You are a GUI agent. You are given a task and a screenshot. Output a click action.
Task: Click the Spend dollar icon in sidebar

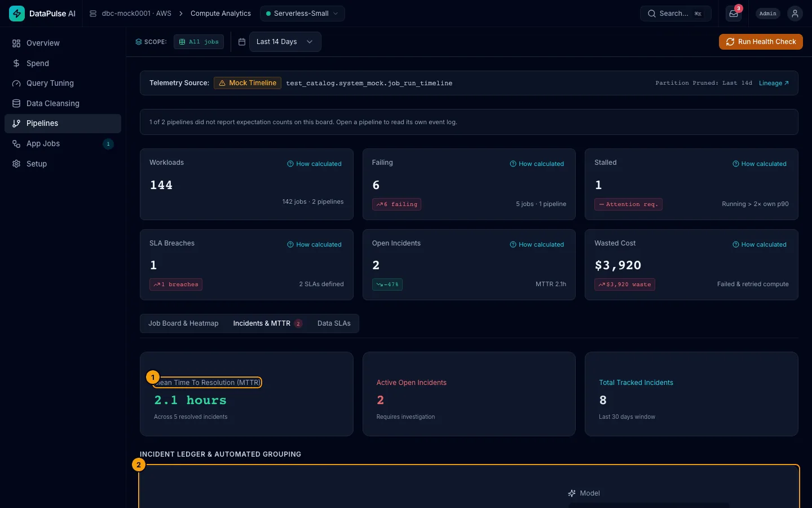click(16, 63)
